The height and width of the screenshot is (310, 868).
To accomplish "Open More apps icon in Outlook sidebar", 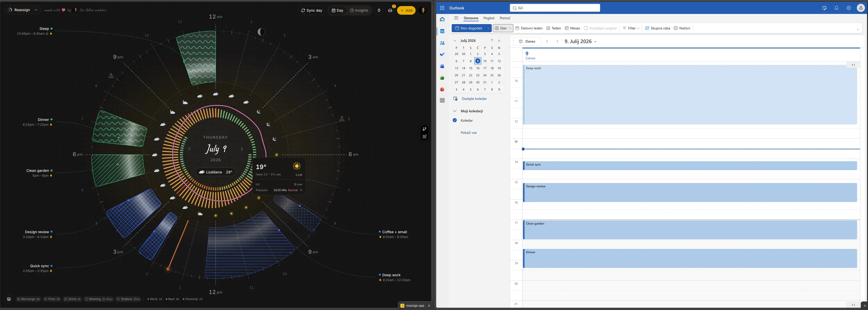I will pos(442,100).
